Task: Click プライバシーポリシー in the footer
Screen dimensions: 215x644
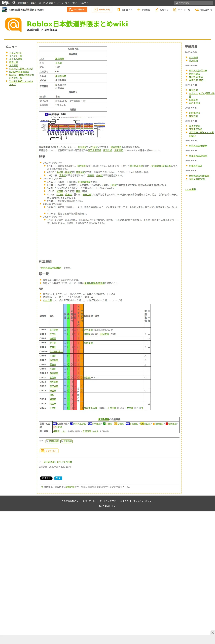Action: tap(143, 501)
